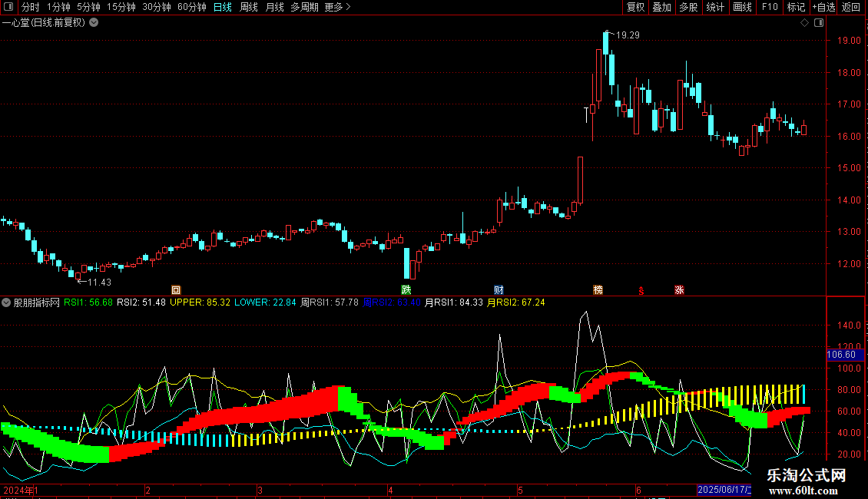Image resolution: width=868 pixels, height=499 pixels.
Task: Click the RSI2: 51.48 indicator value
Action: (x=141, y=302)
